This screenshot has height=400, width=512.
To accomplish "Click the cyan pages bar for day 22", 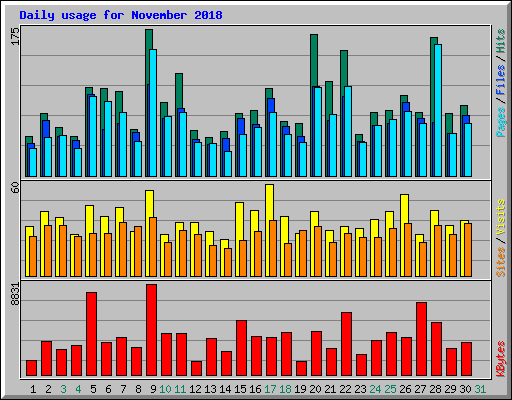I will coord(348,131).
